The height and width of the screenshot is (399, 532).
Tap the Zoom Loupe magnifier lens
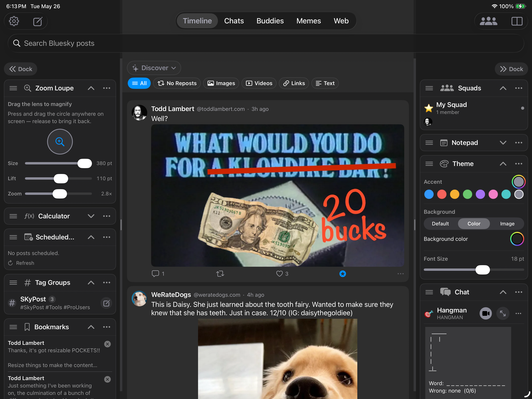point(60,141)
